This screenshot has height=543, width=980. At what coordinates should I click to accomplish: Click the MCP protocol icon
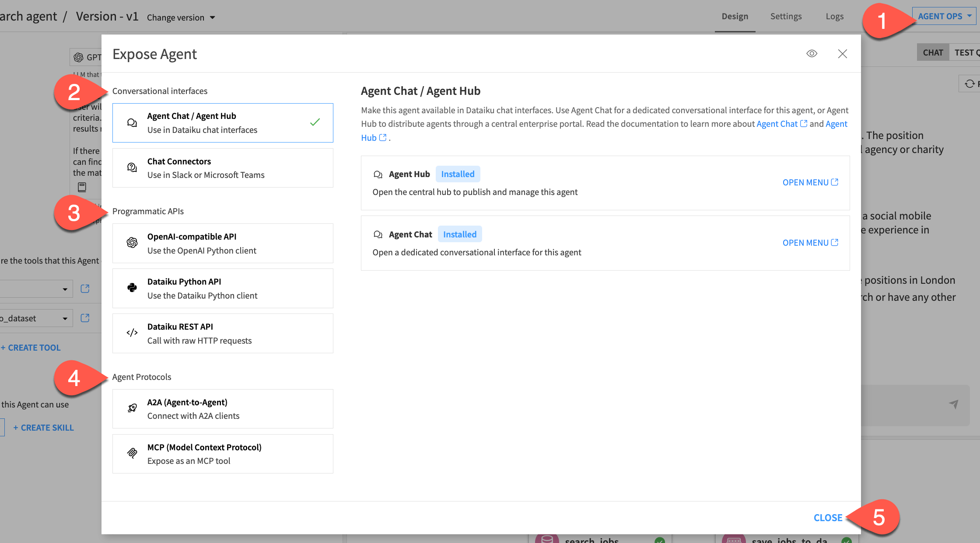132,453
